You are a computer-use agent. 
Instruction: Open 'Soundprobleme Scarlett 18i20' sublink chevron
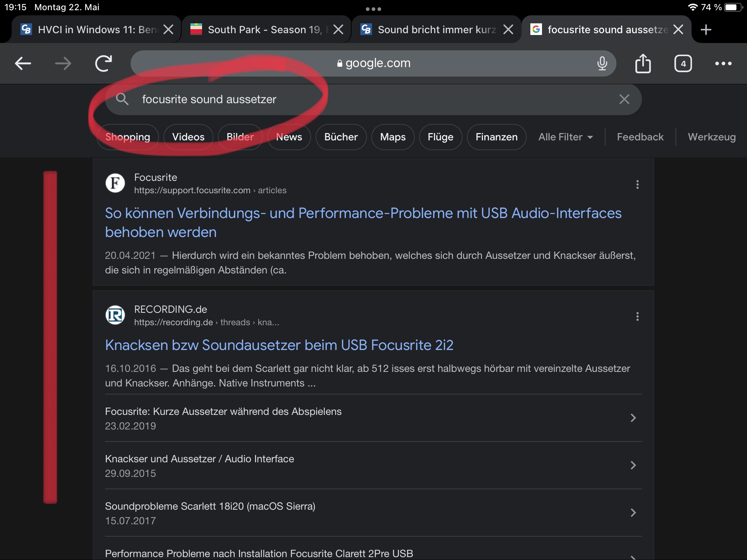coord(633,513)
